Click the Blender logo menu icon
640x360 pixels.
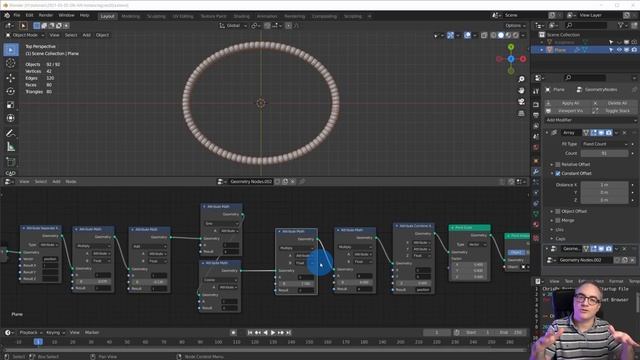point(7,16)
